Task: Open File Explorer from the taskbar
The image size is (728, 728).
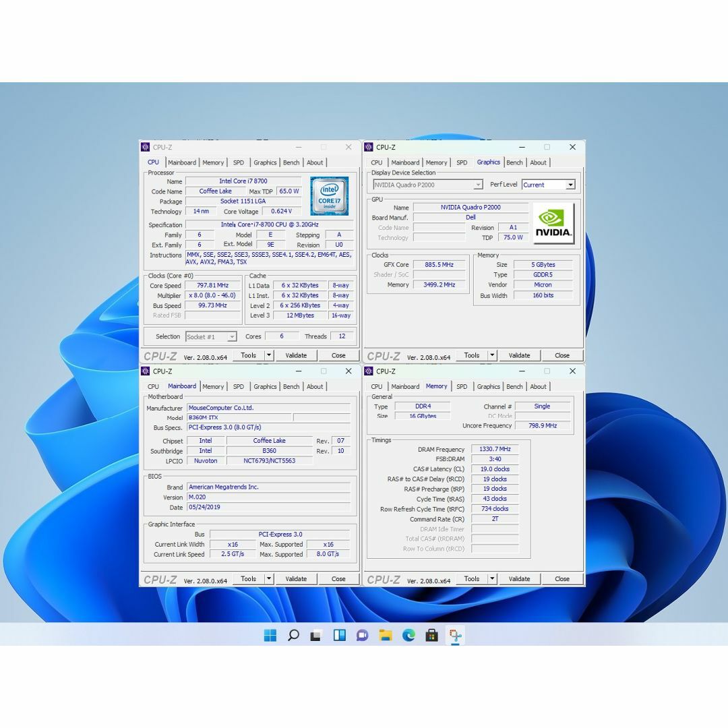Action: click(x=386, y=635)
